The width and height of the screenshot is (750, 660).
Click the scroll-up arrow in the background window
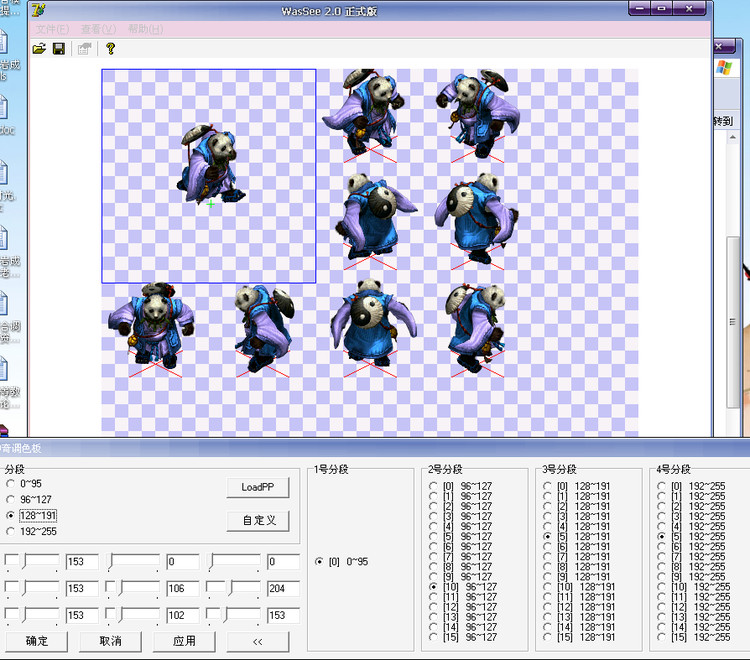point(732,137)
